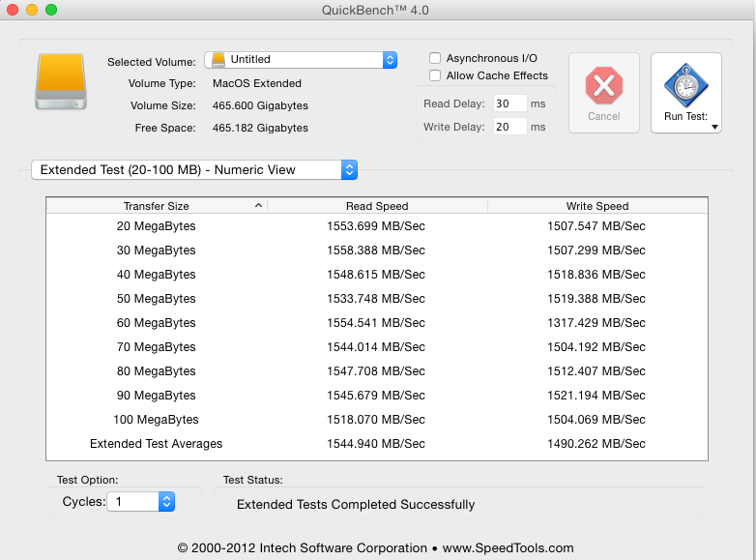Select the 60 MegaBytes row

(x=377, y=323)
